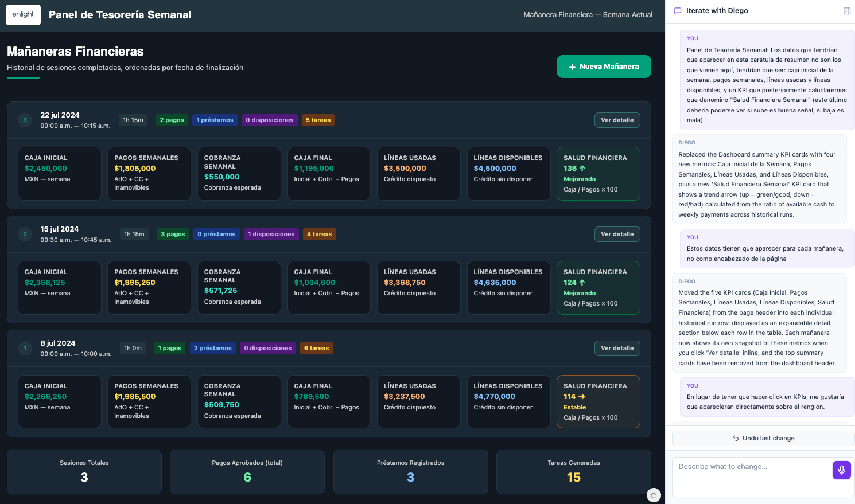Open Ver detalle for 8 jul 2024
The image size is (855, 504).
pyautogui.click(x=617, y=348)
